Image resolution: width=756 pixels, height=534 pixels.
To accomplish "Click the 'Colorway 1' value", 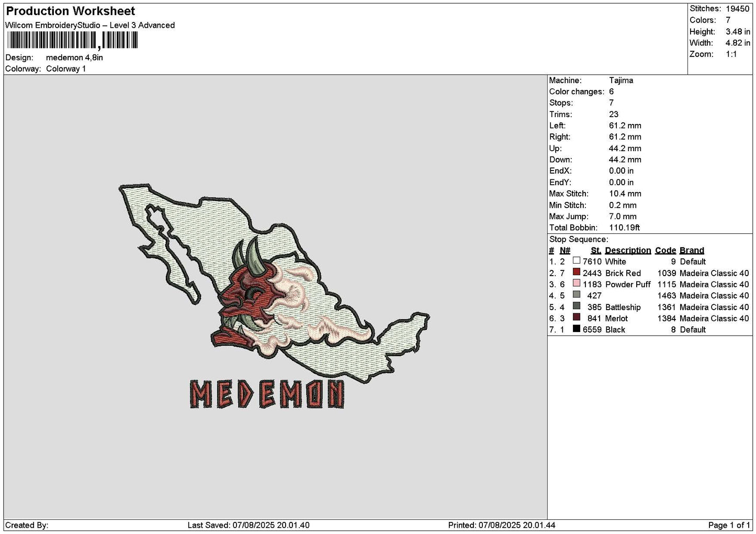I will click(66, 69).
